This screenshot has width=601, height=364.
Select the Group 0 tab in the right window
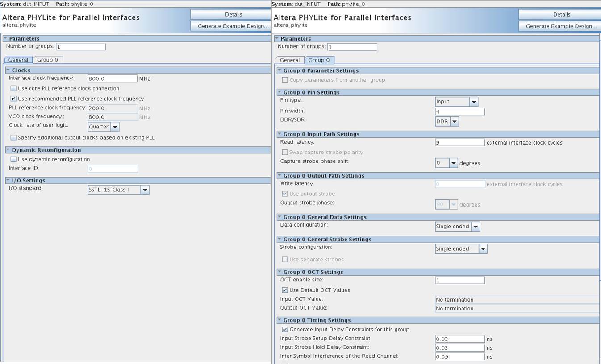(319, 60)
